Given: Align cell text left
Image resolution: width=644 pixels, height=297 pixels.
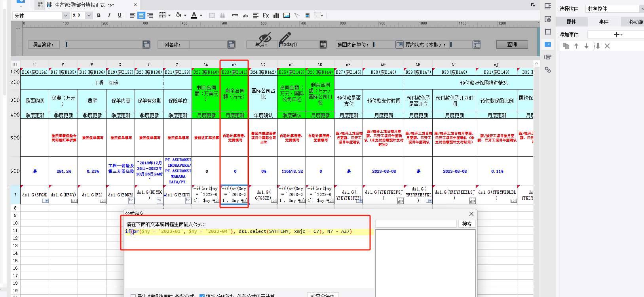Looking at the screenshot, I should coord(133,15).
